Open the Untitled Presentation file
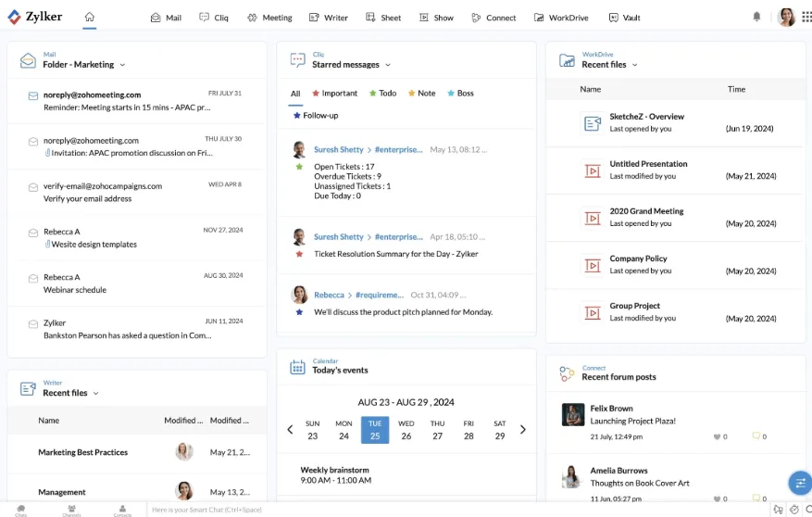The width and height of the screenshot is (812, 517). point(675,170)
